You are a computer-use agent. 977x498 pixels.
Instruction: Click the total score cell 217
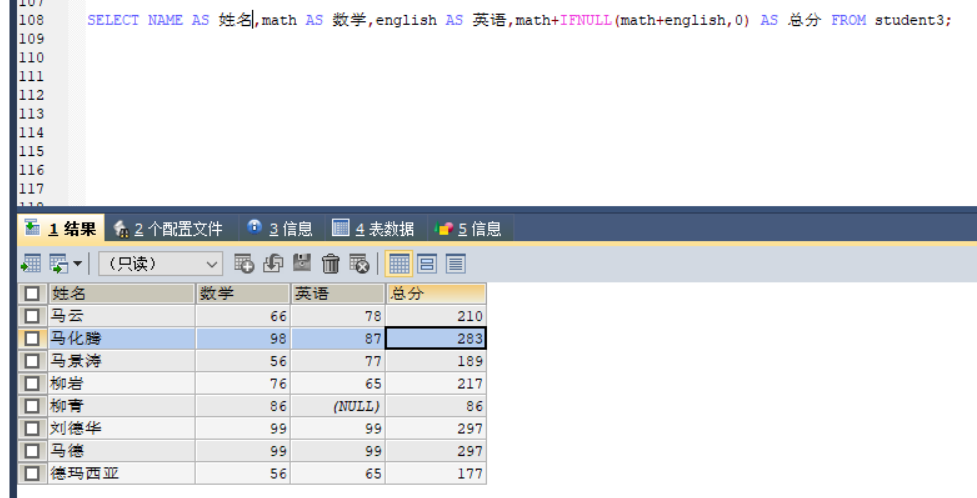point(436,383)
